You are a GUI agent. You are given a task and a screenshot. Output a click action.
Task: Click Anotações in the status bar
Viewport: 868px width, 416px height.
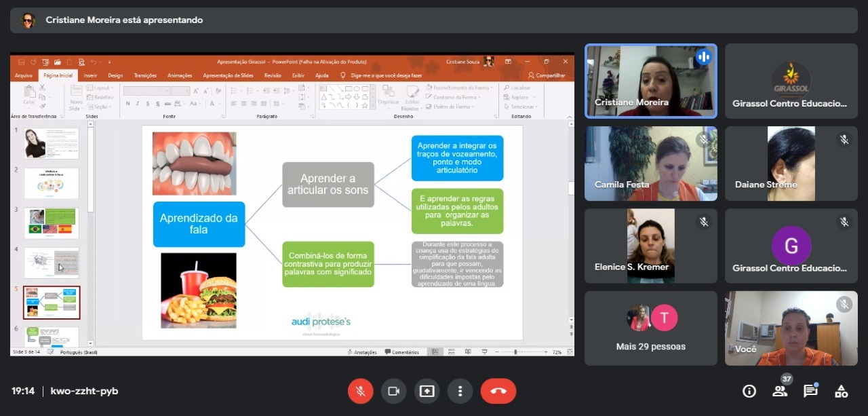(361, 352)
